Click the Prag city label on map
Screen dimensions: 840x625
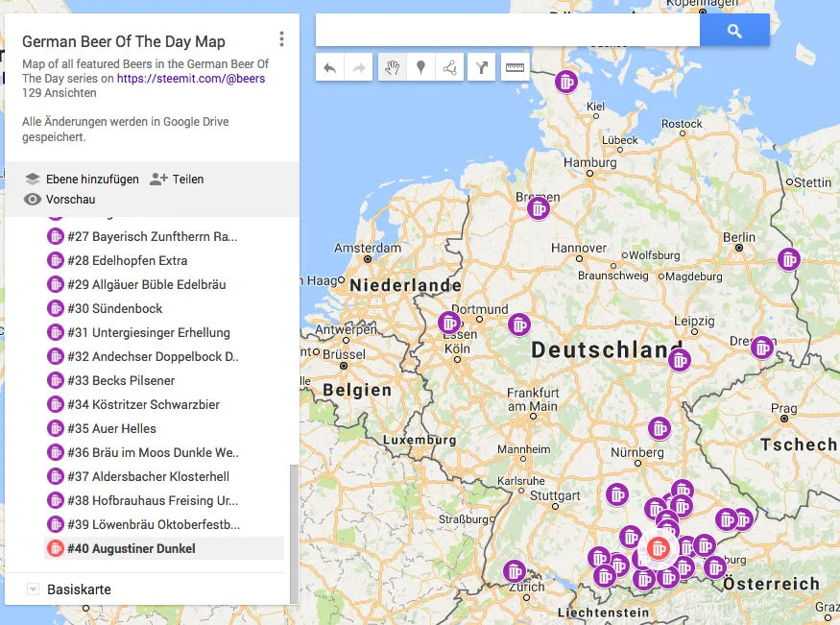tap(783, 409)
